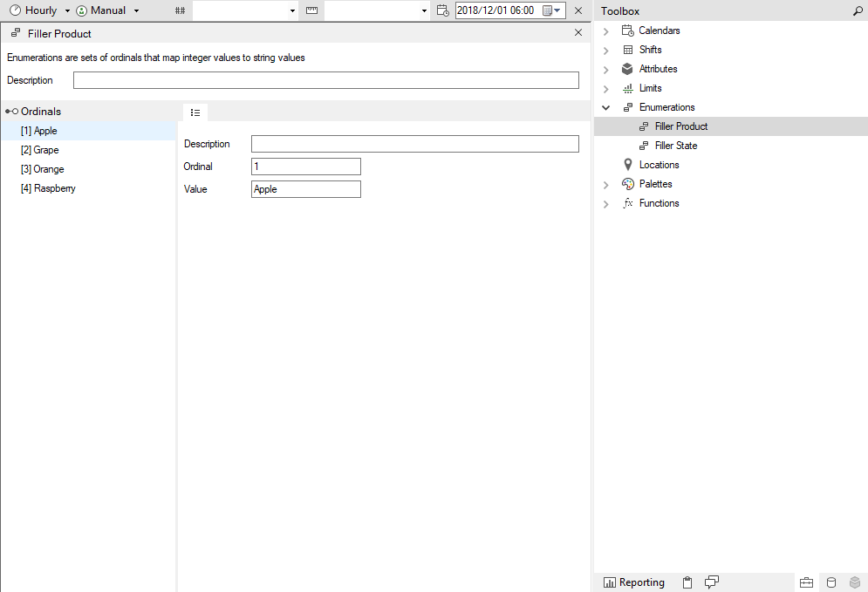Select Enumerations in the Toolbox
This screenshot has height=592, width=868.
(x=667, y=107)
